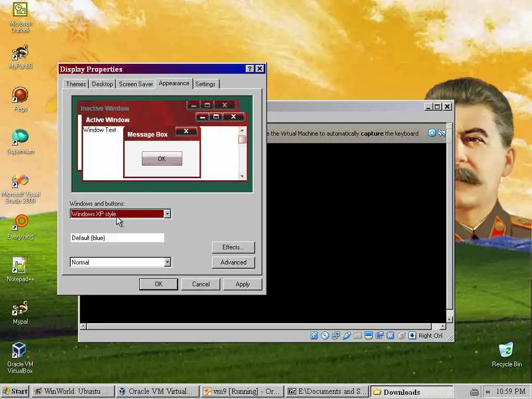This screenshot has width=532, height=399.
Task: Switch to 'E:\Documents and S...' taskbar item
Action: click(x=326, y=392)
